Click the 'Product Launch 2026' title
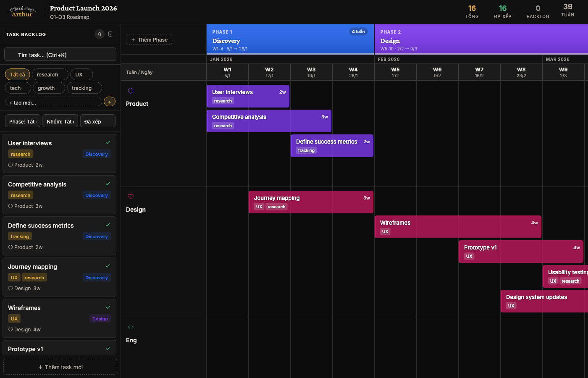Screen dimensions: 588x378 point(84,8)
